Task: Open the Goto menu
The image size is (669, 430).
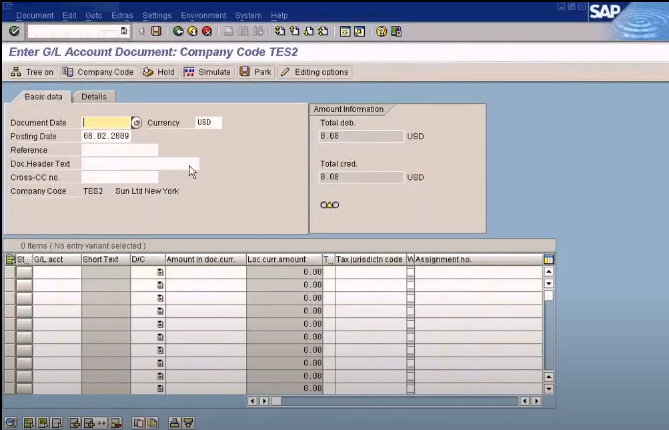Action: pos(93,15)
